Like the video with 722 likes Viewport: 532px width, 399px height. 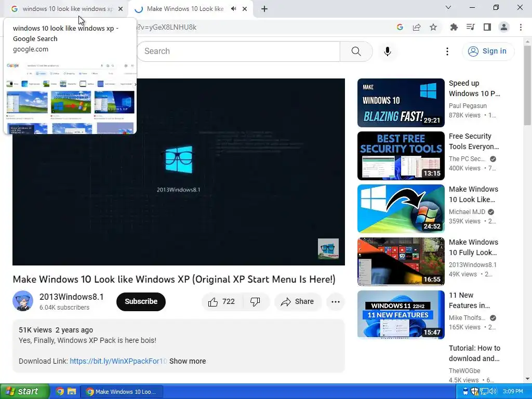(222, 302)
